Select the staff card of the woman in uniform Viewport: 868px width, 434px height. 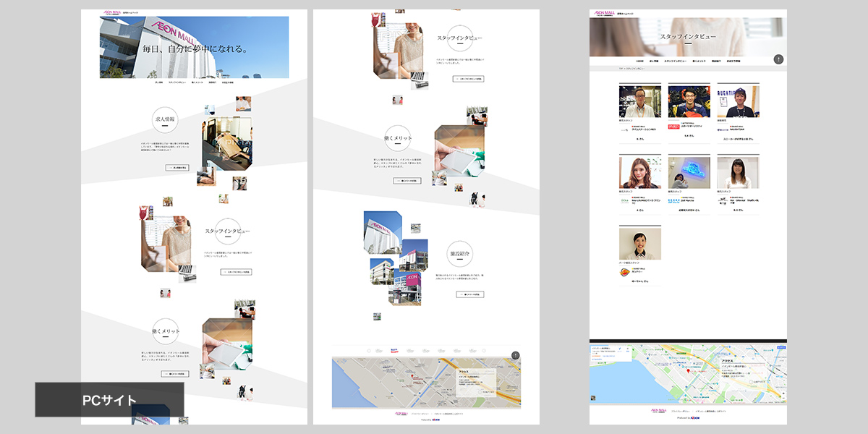639,244
